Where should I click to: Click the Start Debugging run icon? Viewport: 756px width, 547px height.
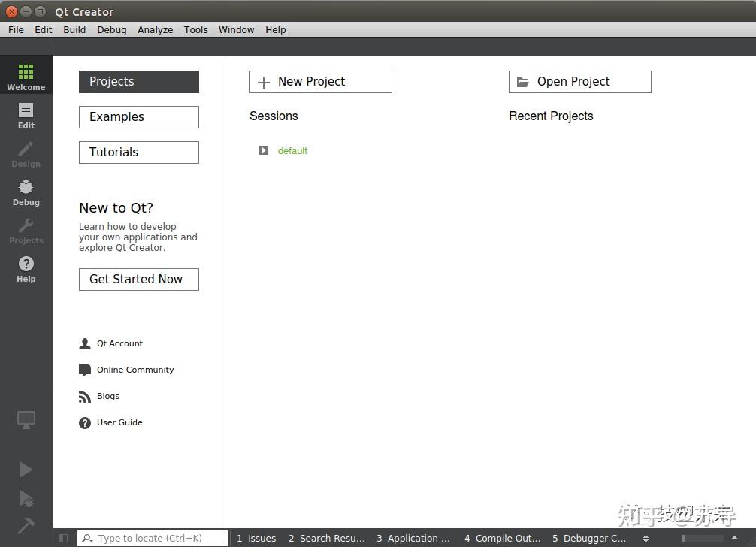point(26,498)
